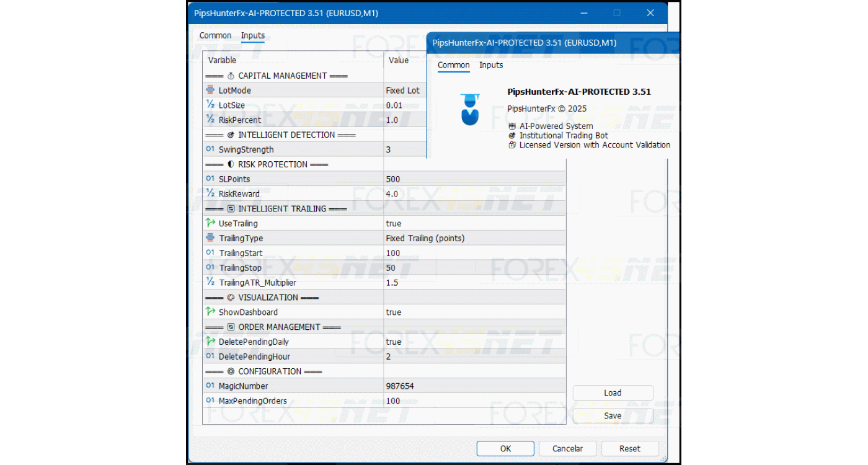Confirm settings with the OK button

(x=505, y=448)
